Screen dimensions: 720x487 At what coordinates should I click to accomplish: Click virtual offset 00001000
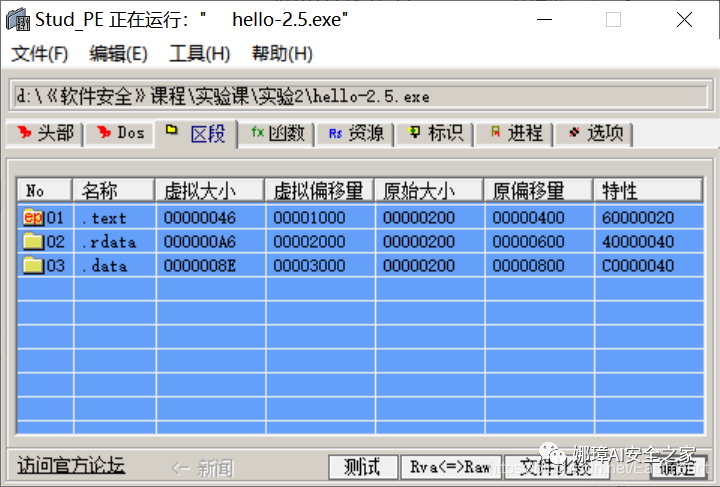click(309, 218)
